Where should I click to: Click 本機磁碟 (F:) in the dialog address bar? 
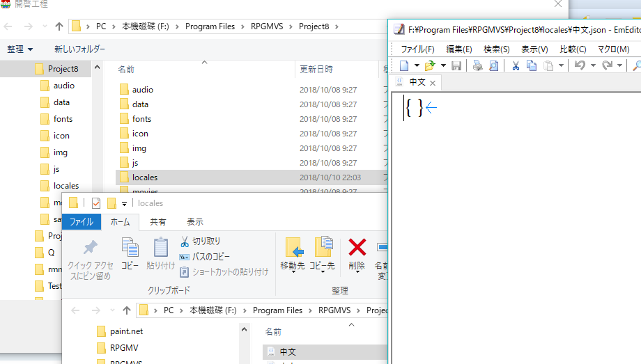pos(146,26)
